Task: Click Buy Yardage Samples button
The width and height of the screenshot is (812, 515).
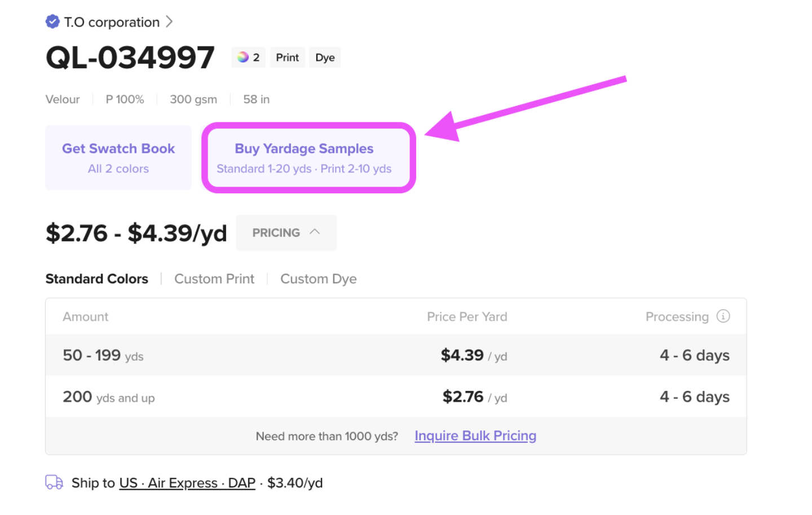Action: click(304, 158)
